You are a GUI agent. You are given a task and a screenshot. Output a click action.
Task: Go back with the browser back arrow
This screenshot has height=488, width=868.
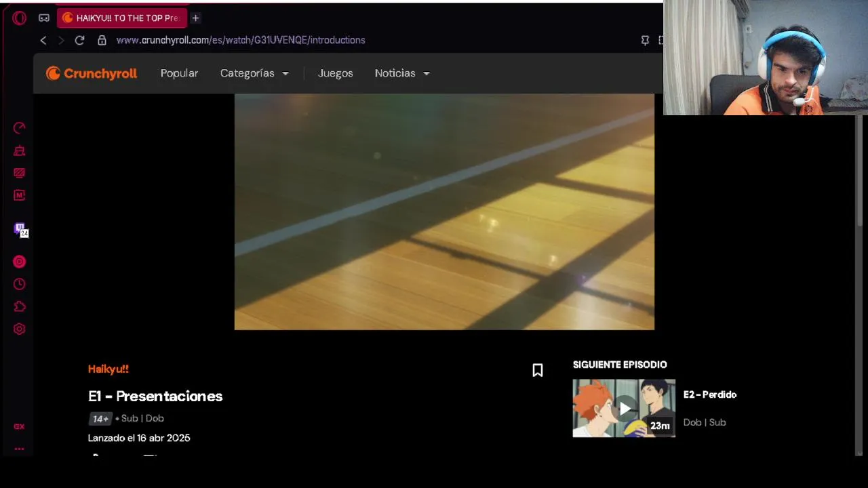[43, 41]
